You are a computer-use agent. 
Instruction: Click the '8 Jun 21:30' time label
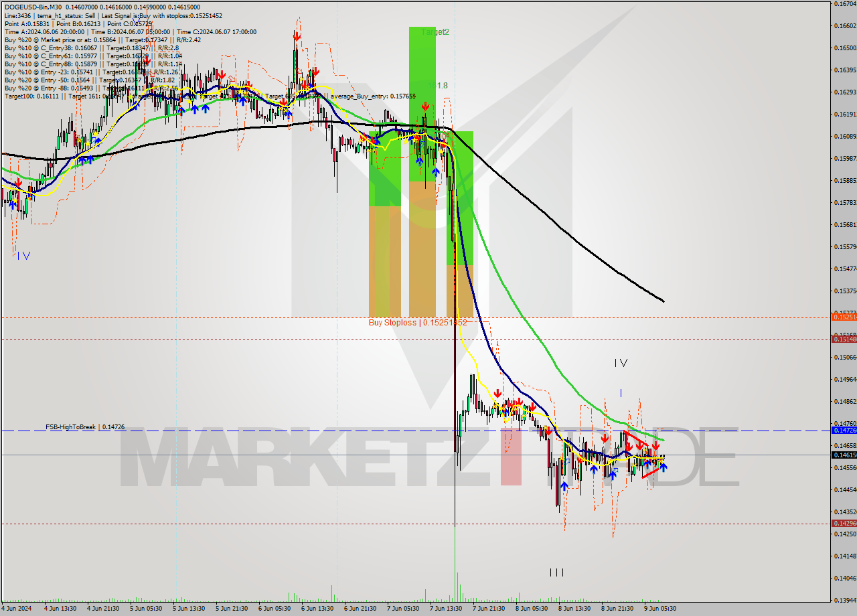[x=617, y=609]
